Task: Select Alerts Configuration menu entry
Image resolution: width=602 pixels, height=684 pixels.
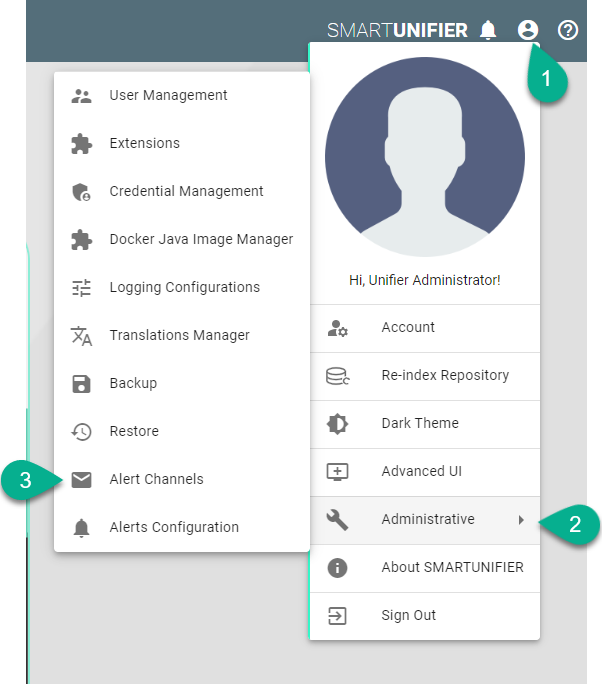Action: [x=174, y=528]
